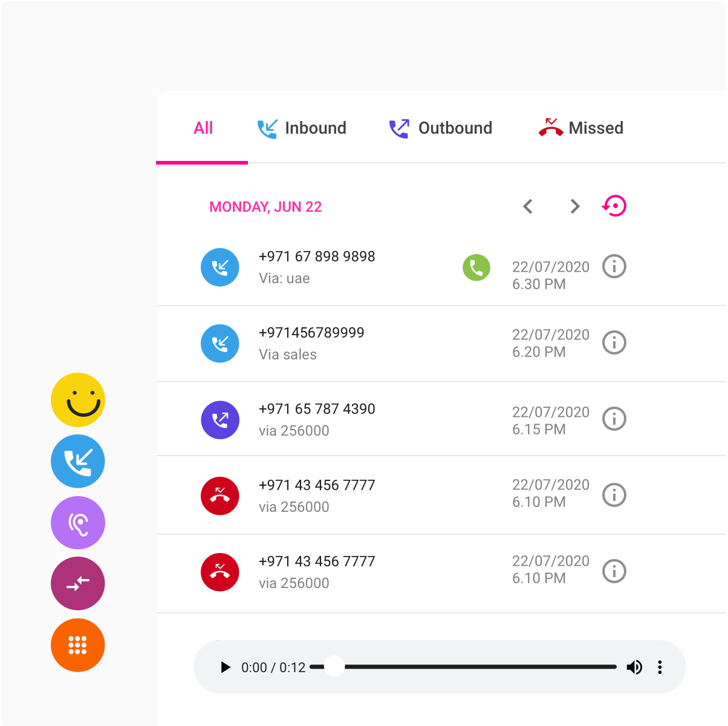This screenshot has width=728, height=726.
Task: Click the magenta call transfer arrows icon
Action: [x=78, y=584]
